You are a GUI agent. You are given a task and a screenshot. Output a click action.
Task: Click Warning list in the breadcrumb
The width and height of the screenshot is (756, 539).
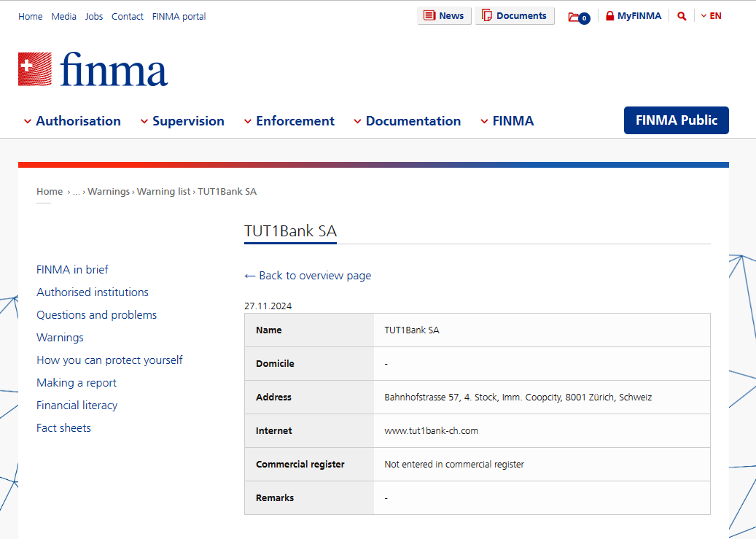click(x=163, y=192)
